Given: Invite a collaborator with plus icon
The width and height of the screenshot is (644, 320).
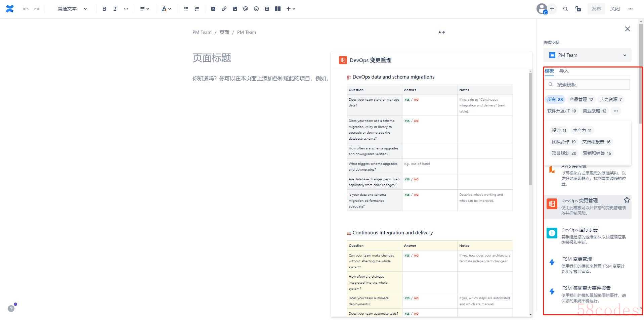Looking at the screenshot, I should click(552, 9).
